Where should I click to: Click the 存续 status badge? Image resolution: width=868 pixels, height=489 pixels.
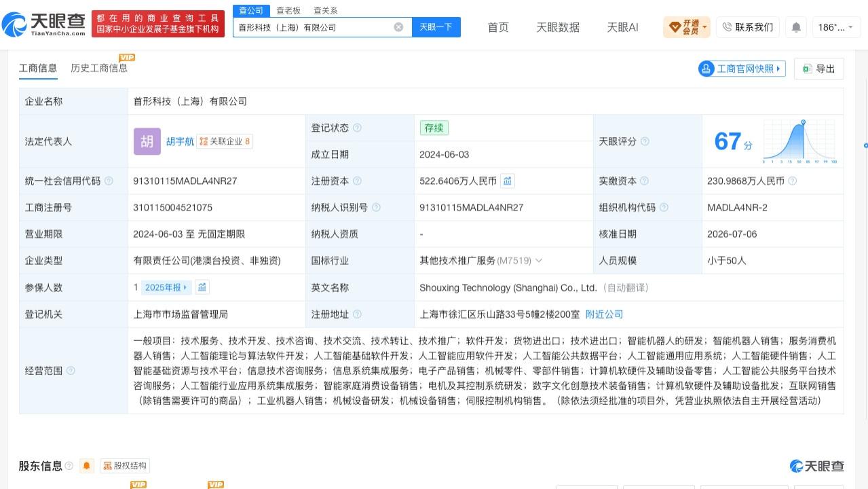434,128
